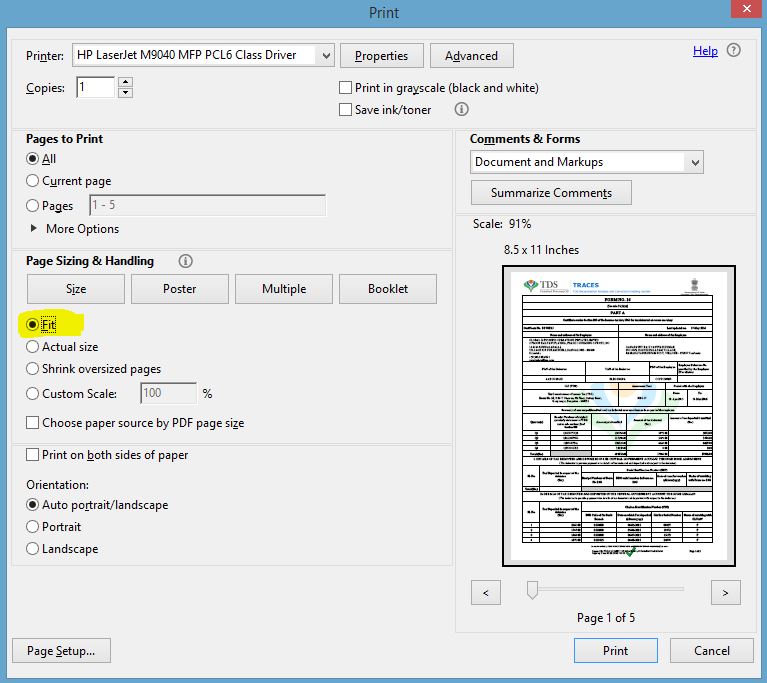Click the document preview thumbnail
This screenshot has width=767, height=683.
coord(619,416)
